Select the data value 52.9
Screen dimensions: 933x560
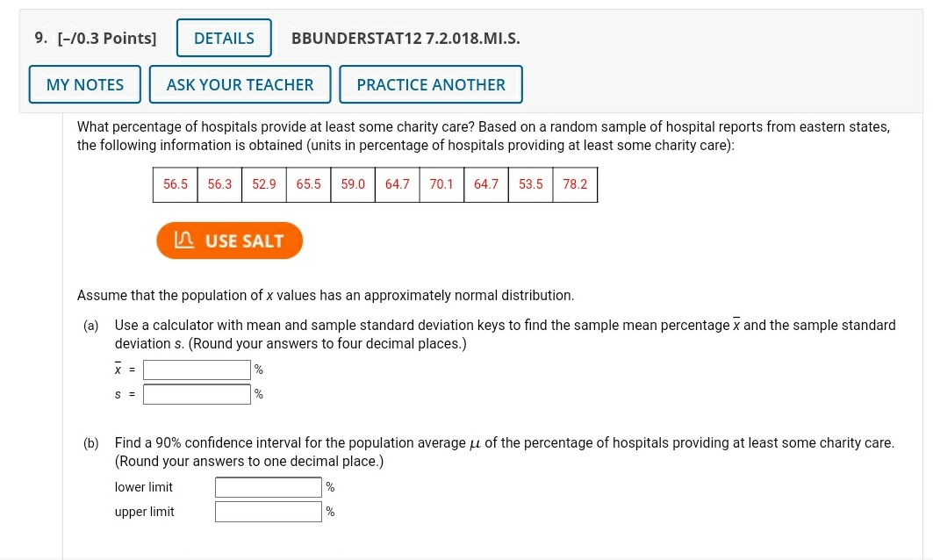click(x=263, y=184)
